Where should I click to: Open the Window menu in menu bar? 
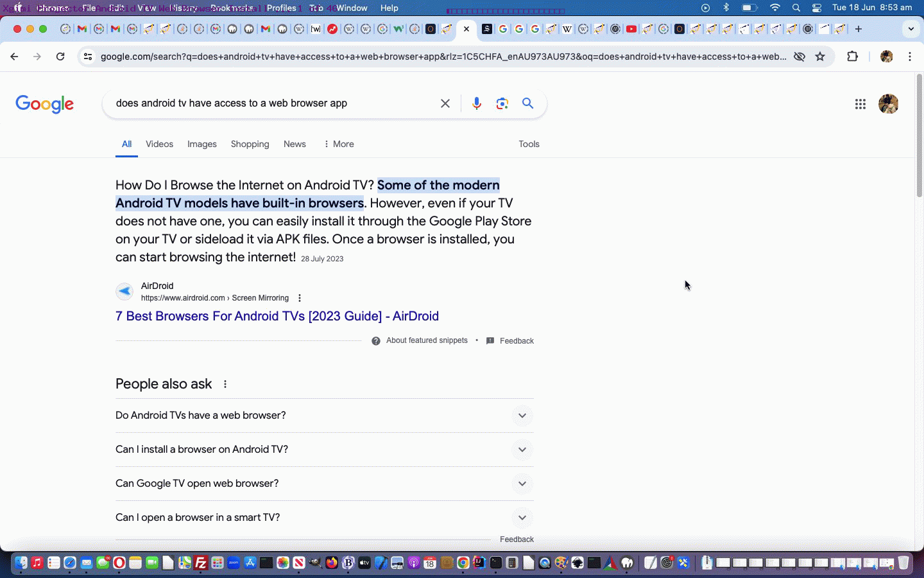pos(352,8)
